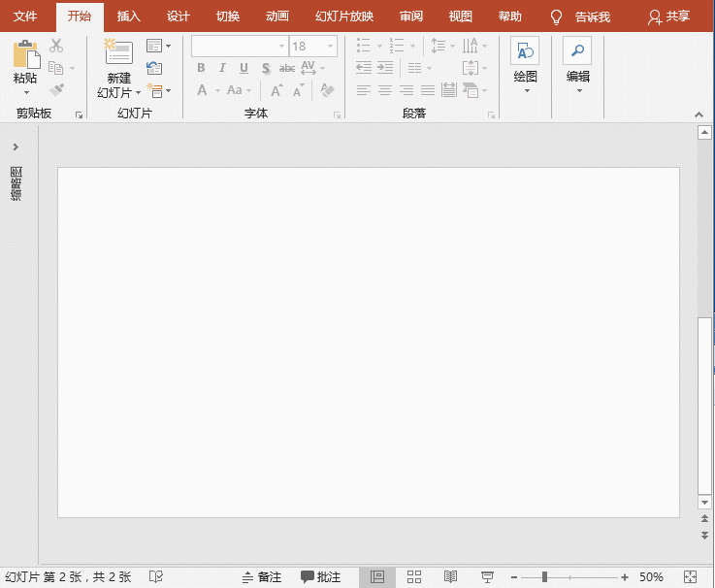Decrease font size with smaller A

coord(298,90)
